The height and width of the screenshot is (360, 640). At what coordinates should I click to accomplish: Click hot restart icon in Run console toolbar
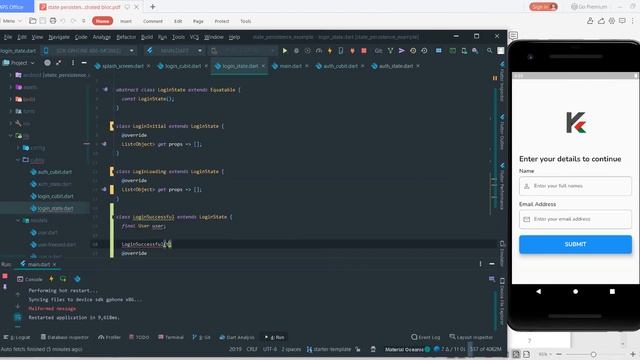point(63,279)
